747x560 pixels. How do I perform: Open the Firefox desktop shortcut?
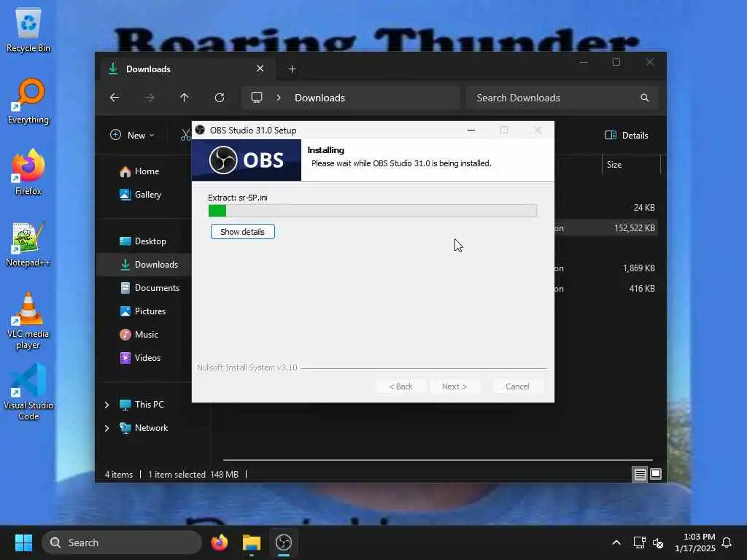point(28,172)
